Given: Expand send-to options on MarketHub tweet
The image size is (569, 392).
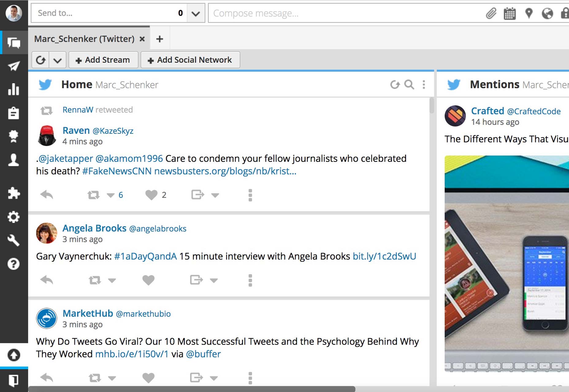Looking at the screenshot, I should [214, 378].
